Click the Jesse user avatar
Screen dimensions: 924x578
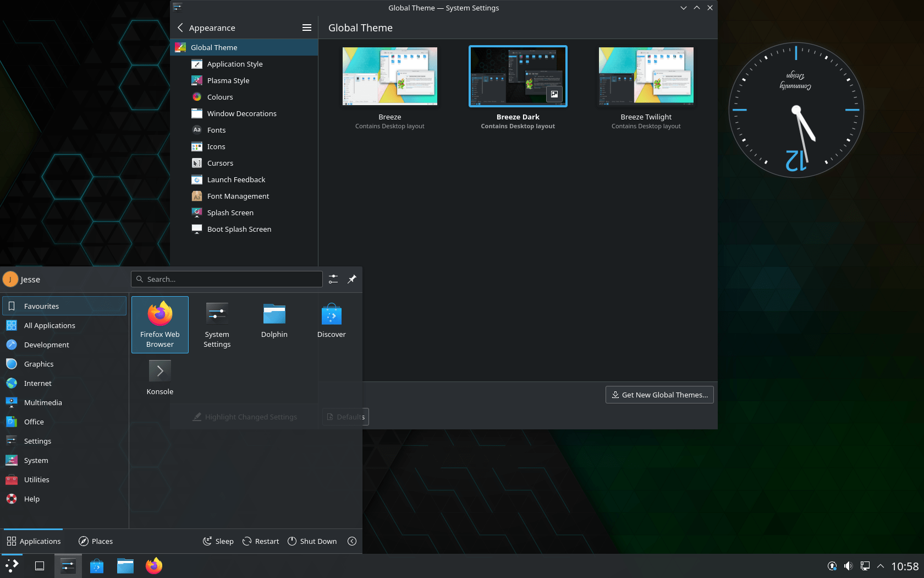(x=10, y=279)
